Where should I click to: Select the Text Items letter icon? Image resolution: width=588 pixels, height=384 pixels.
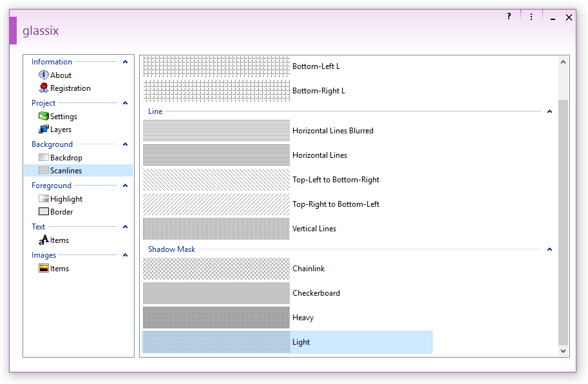(44, 240)
